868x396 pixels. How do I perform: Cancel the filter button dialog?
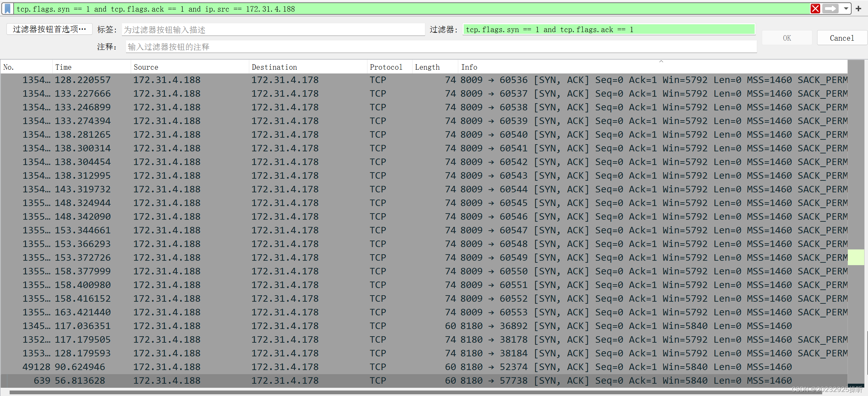tap(842, 38)
